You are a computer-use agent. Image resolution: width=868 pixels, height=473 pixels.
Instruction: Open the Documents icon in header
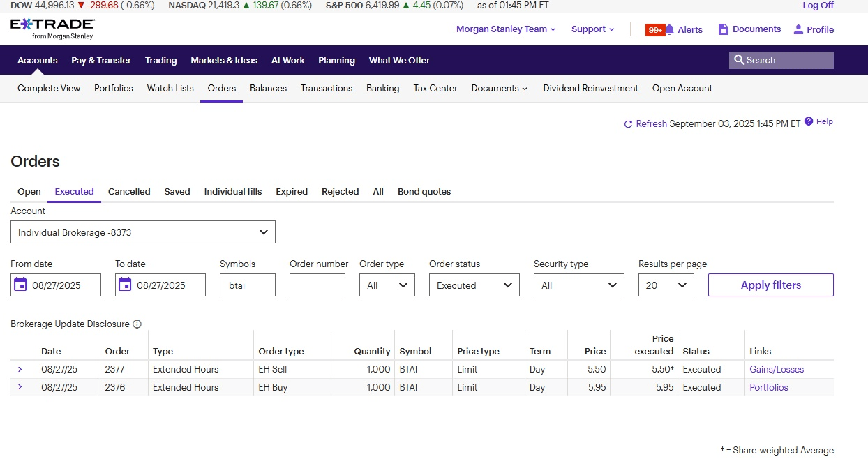(x=724, y=29)
